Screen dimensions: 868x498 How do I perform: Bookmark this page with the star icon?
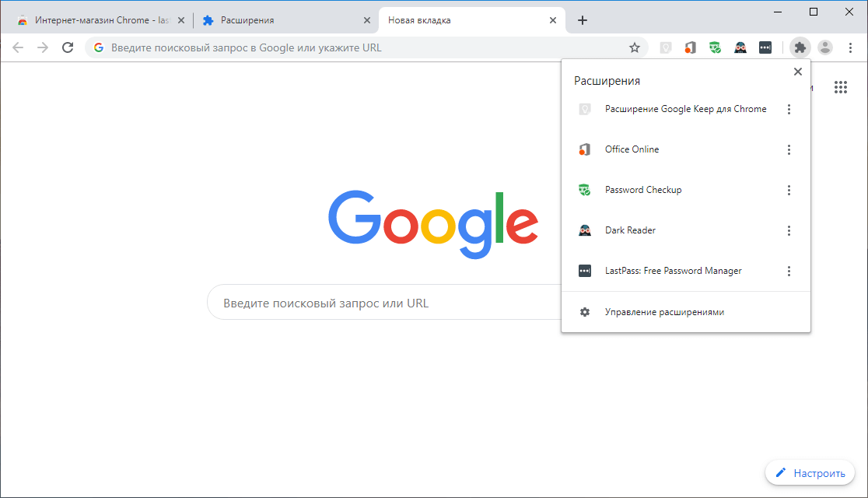635,47
